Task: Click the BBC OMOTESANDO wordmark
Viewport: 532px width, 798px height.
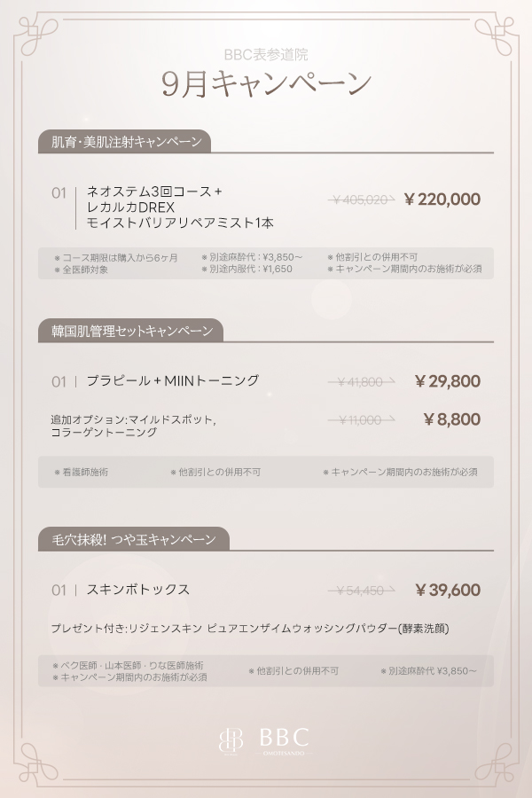Action: (284, 741)
